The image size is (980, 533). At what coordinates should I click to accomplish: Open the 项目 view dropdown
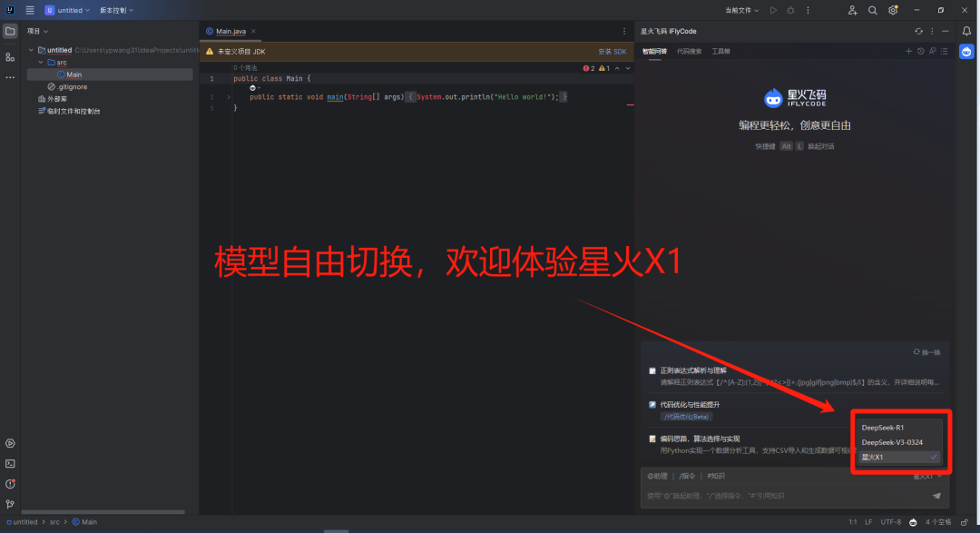[37, 31]
